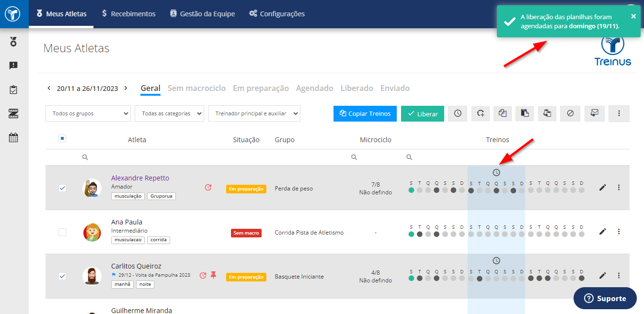Click Alexandre Repetto's avatar thumbnail
The width and height of the screenshot is (644, 314).
92,188
